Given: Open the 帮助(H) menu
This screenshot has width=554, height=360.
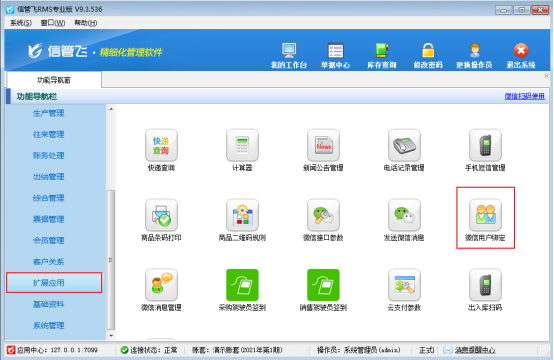Looking at the screenshot, I should [86, 23].
